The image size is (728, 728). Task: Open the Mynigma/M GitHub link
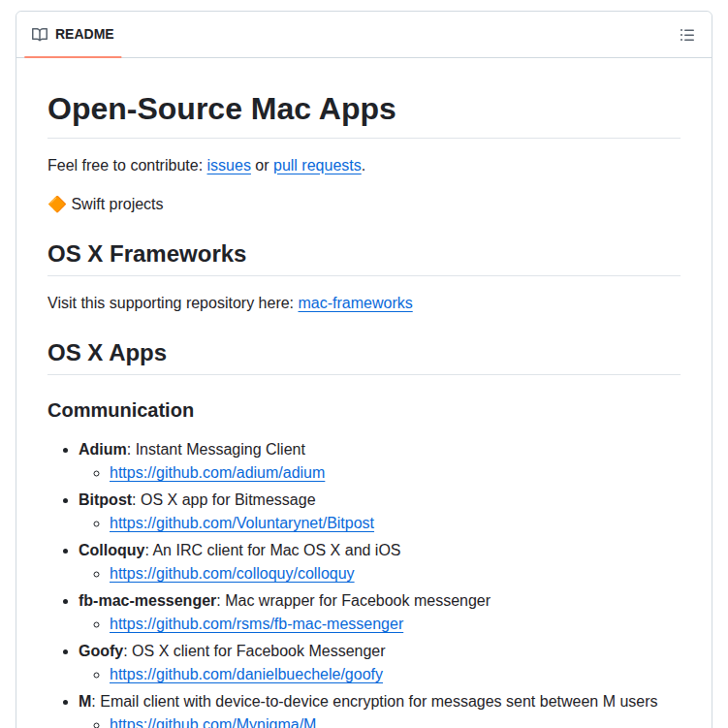(x=213, y=722)
